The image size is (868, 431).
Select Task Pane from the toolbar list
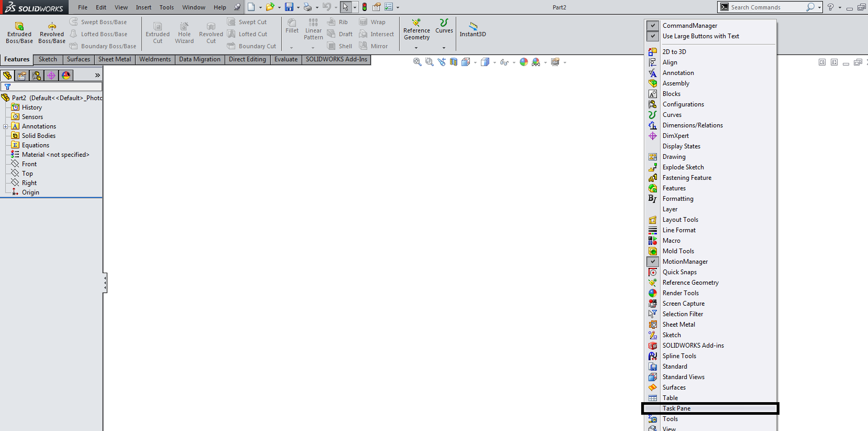pyautogui.click(x=676, y=408)
